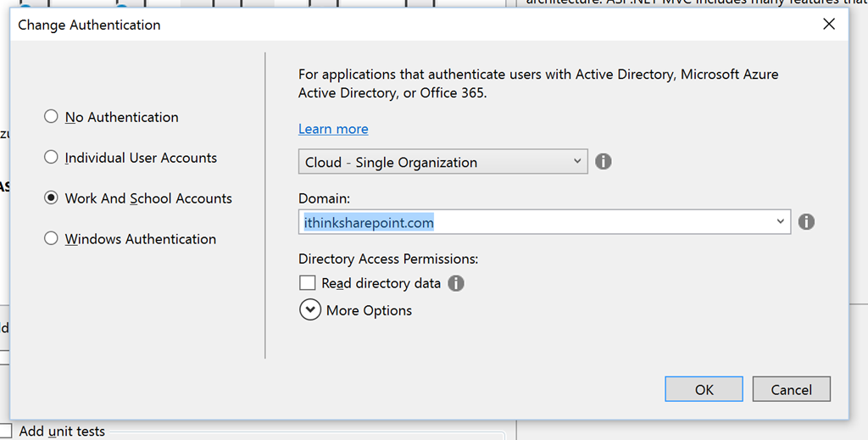The height and width of the screenshot is (440, 868).
Task: Click the Directory Access Permissions label
Action: pyautogui.click(x=388, y=259)
